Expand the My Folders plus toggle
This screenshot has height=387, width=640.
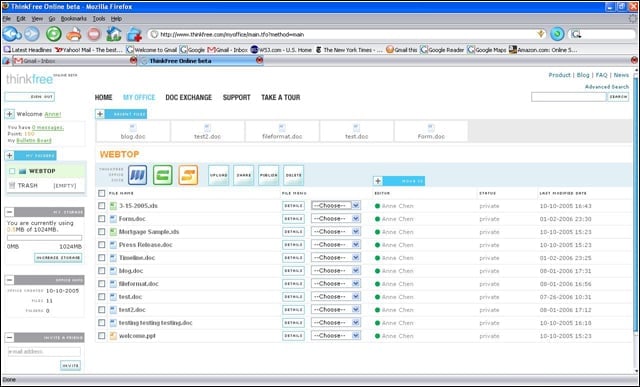9,156
